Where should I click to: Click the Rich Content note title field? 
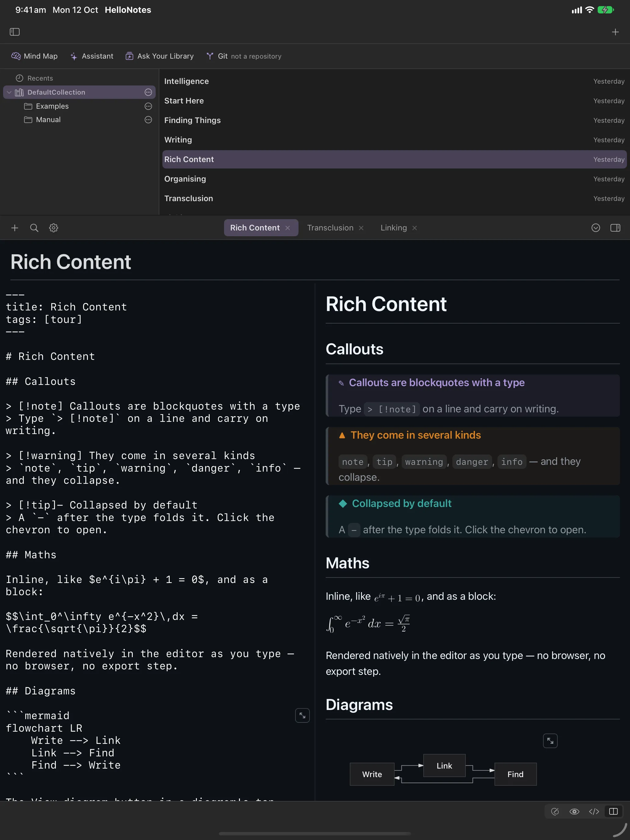(x=71, y=262)
